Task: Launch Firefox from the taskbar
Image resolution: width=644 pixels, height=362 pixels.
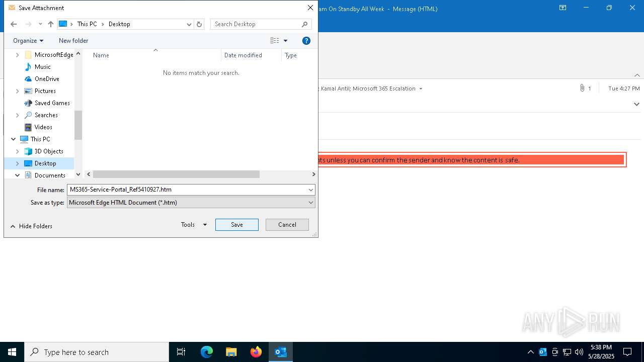Action: [x=256, y=352]
